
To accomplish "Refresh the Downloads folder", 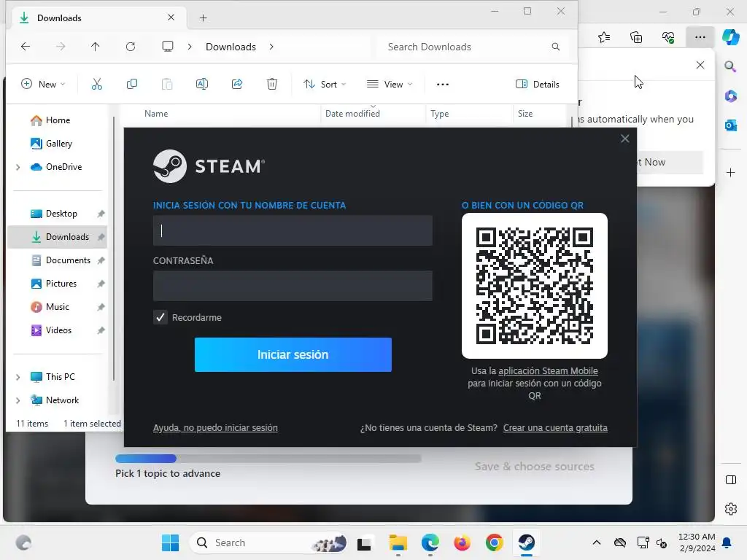I will pyautogui.click(x=131, y=46).
